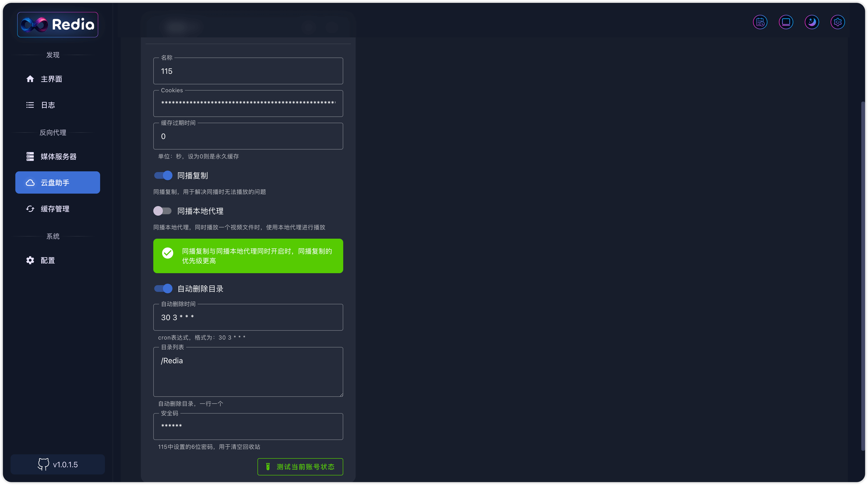Click the vertical scrollbar on right edge

pos(862,276)
